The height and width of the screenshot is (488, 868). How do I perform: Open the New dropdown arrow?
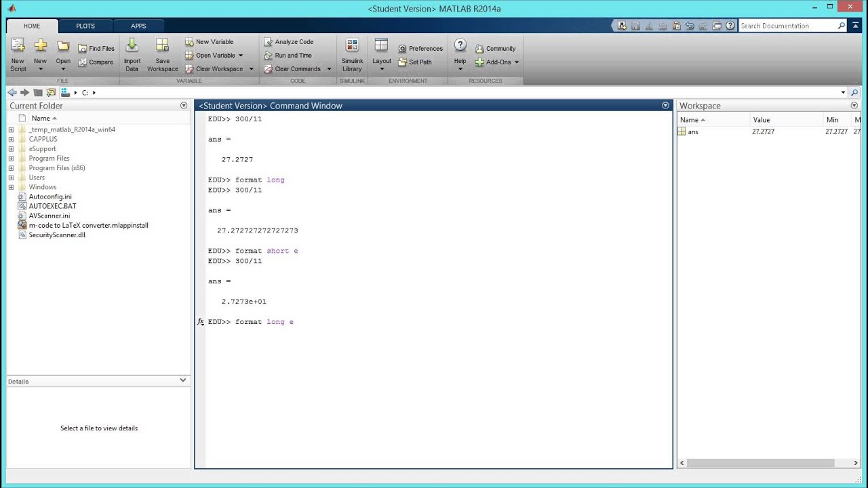[x=41, y=68]
